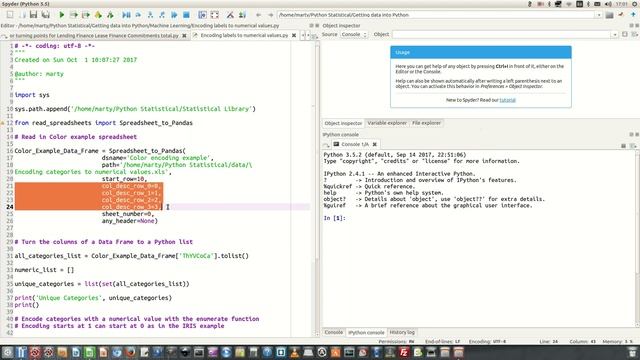Switch to File explorer tab
The image size is (640, 360).
426,123
